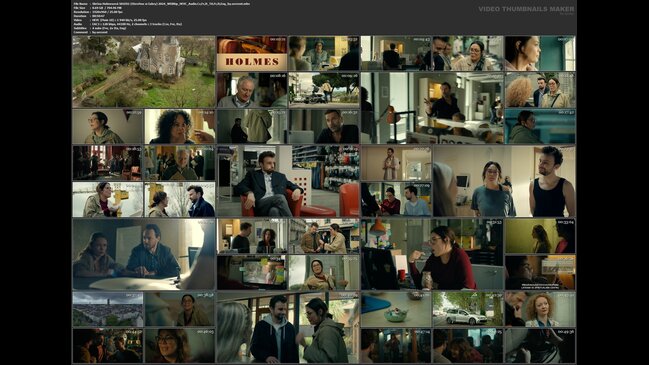
Task: Open thumbnail of bowl on blue table
Action: click(x=396, y=309)
